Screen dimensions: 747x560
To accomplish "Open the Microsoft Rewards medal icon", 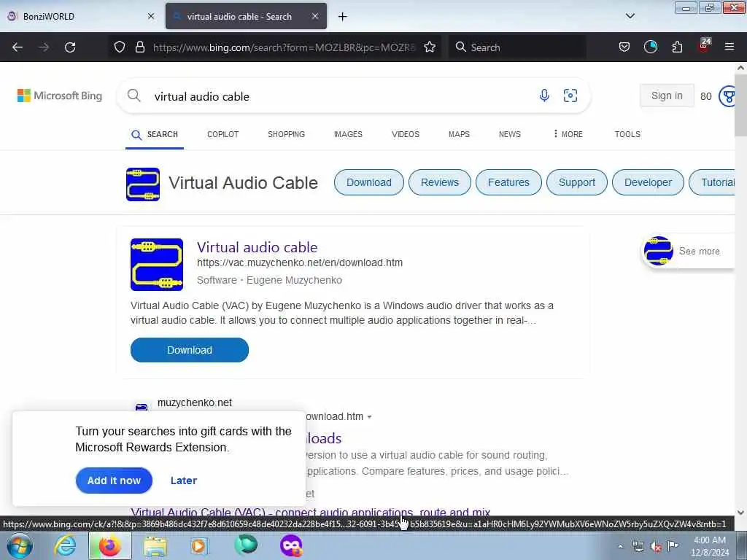I will tap(727, 96).
